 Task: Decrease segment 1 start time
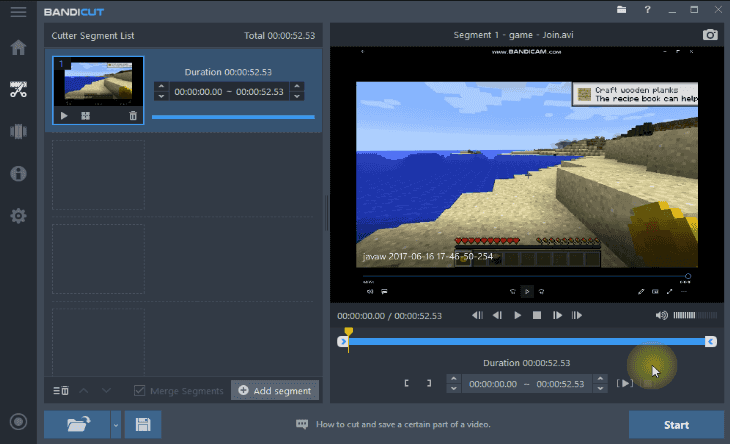point(161,96)
